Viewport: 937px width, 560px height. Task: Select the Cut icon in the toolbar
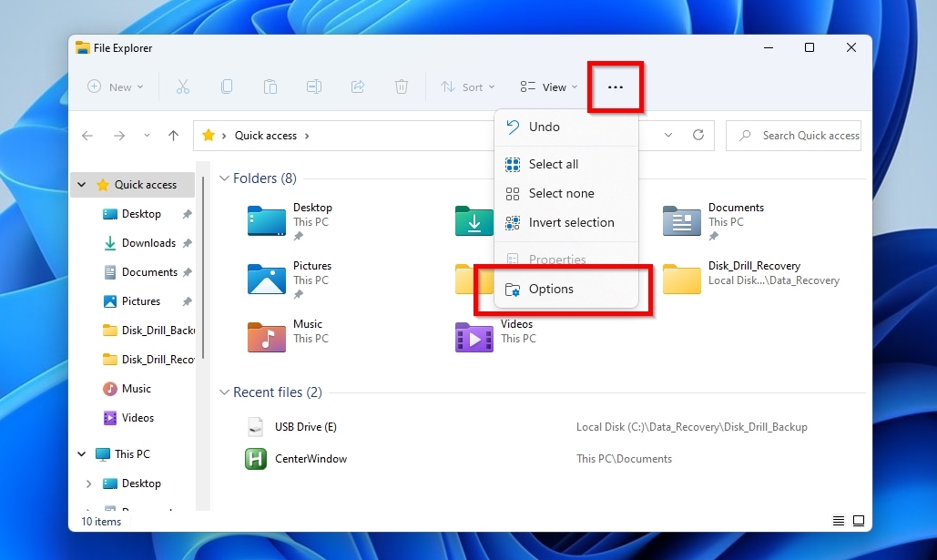(183, 87)
